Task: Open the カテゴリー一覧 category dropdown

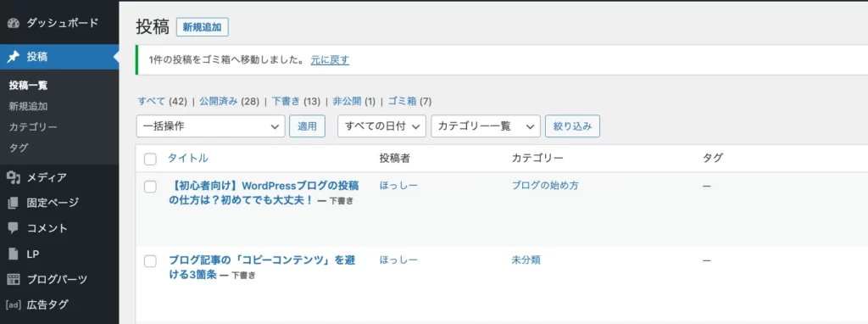Action: coord(486,126)
